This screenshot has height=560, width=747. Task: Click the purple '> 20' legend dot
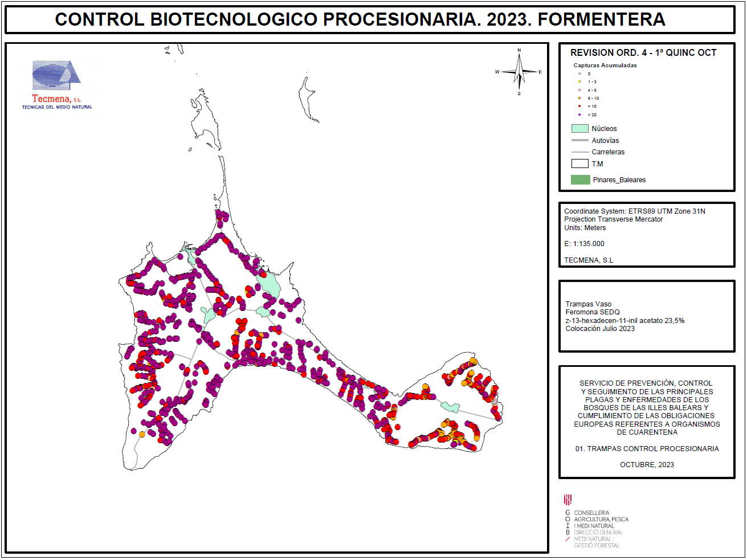click(579, 115)
